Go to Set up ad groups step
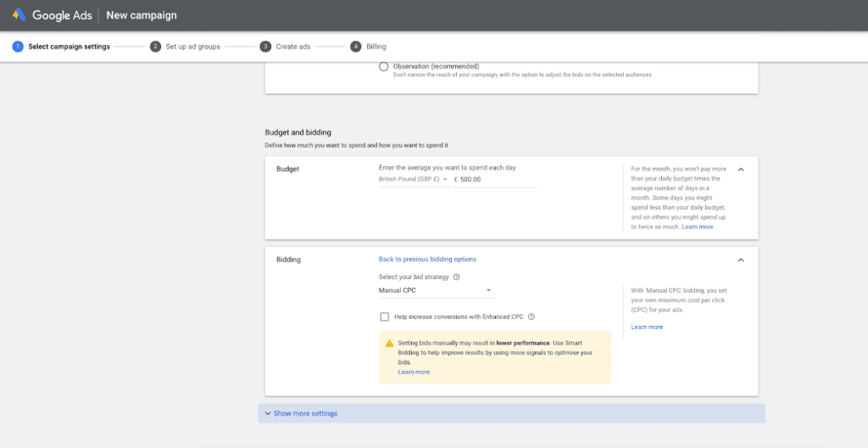868x448 pixels. coord(192,47)
